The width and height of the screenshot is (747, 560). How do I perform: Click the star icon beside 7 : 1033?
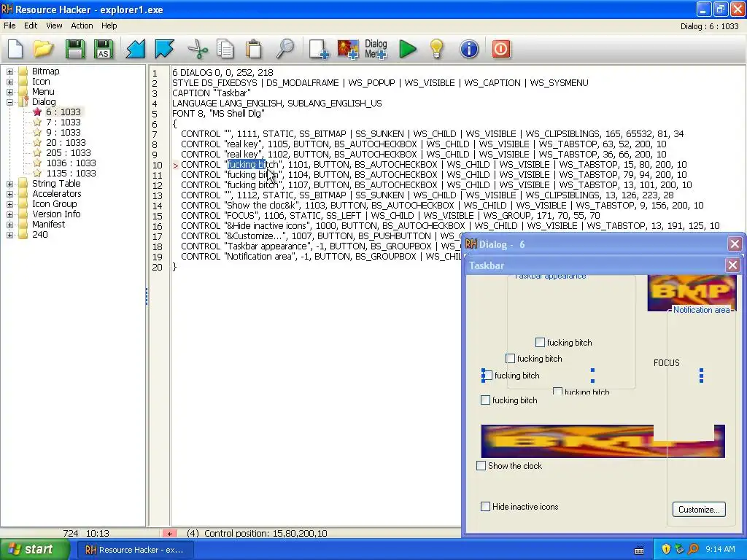pos(37,122)
